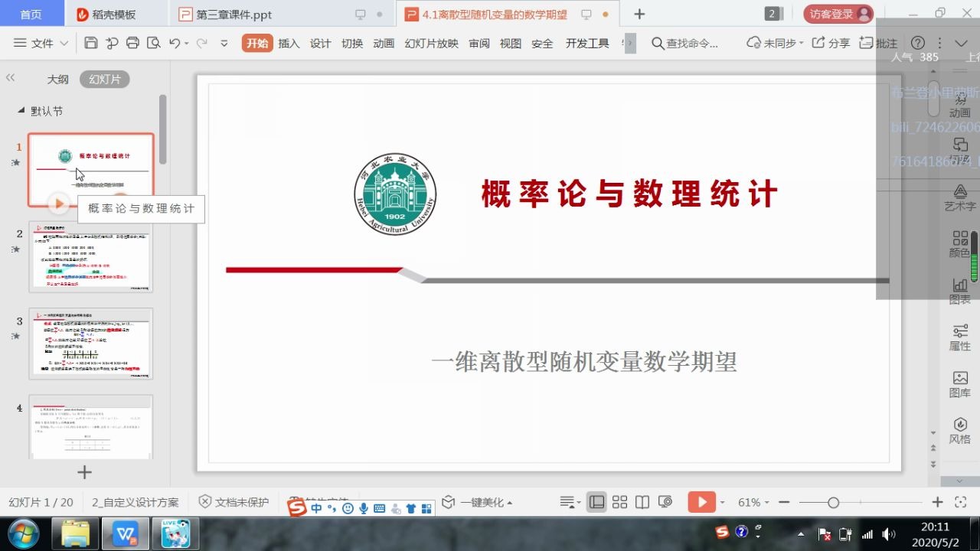The width and height of the screenshot is (980, 551).
Task: Open the 批注 comments option
Action: pyautogui.click(x=878, y=43)
